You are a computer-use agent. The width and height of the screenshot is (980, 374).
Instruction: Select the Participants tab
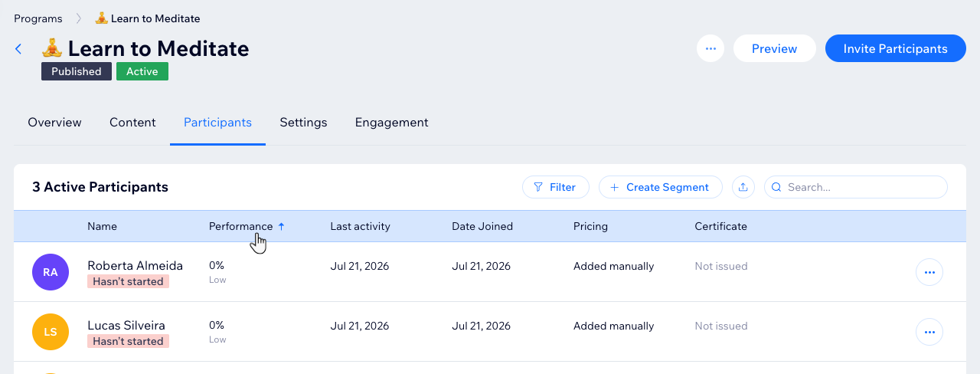217,123
